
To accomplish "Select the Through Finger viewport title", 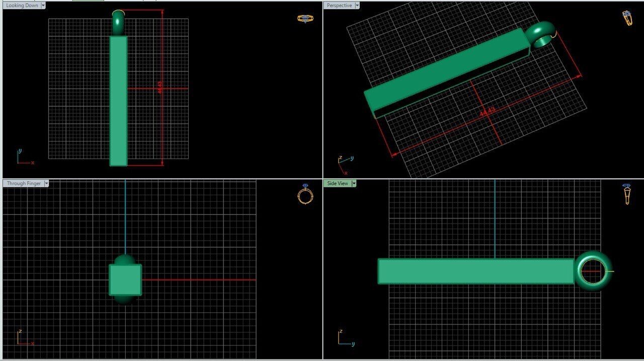I will tap(24, 184).
